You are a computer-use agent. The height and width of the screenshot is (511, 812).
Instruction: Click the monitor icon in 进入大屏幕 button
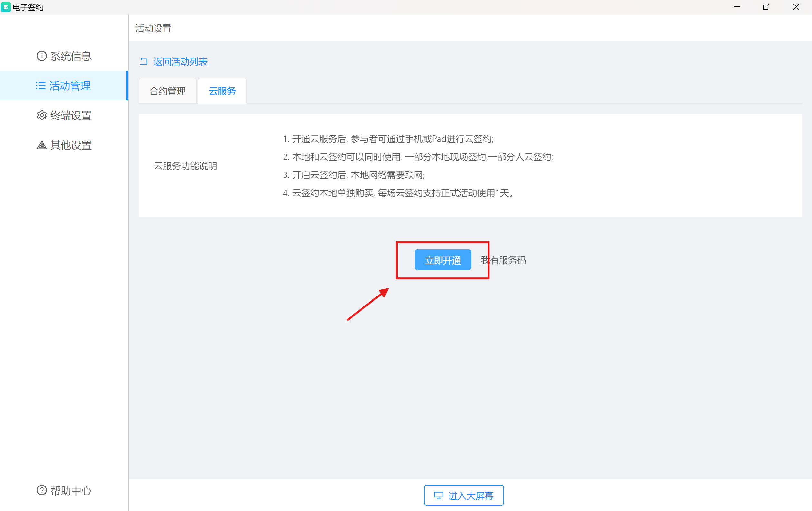click(438, 496)
